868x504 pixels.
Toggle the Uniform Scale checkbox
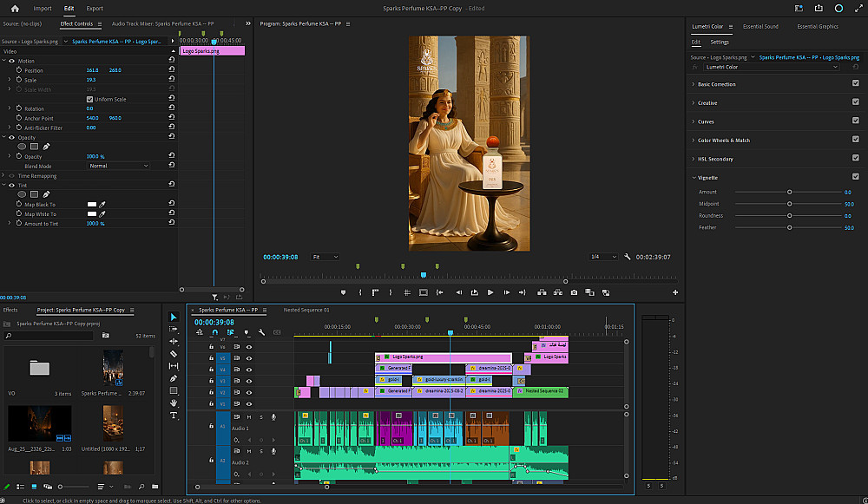tap(89, 99)
